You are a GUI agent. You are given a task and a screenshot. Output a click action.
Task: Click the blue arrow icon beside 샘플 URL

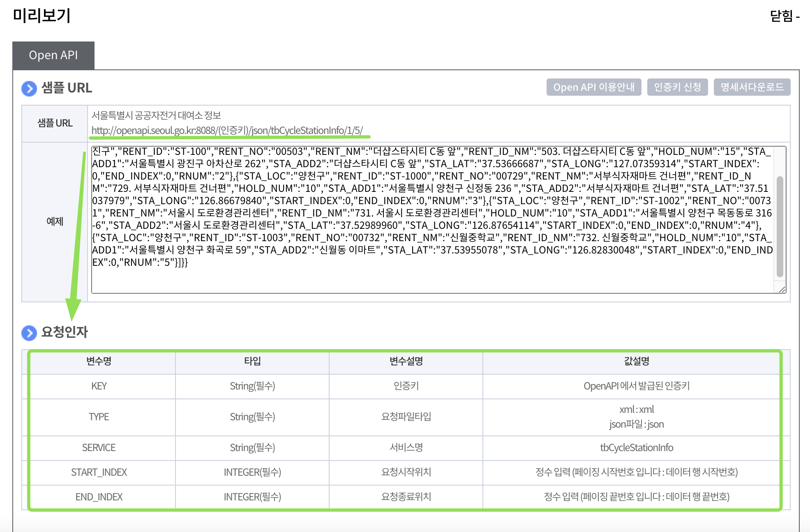click(x=29, y=88)
